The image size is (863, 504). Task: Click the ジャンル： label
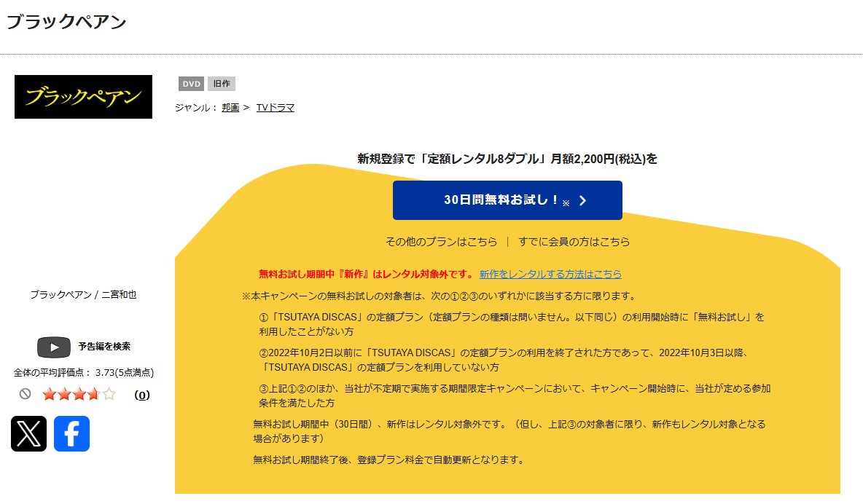click(197, 108)
